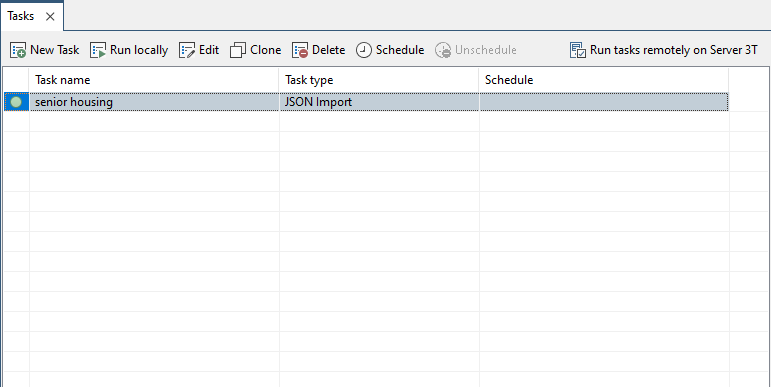Switch to the Tasks tab

21,16
